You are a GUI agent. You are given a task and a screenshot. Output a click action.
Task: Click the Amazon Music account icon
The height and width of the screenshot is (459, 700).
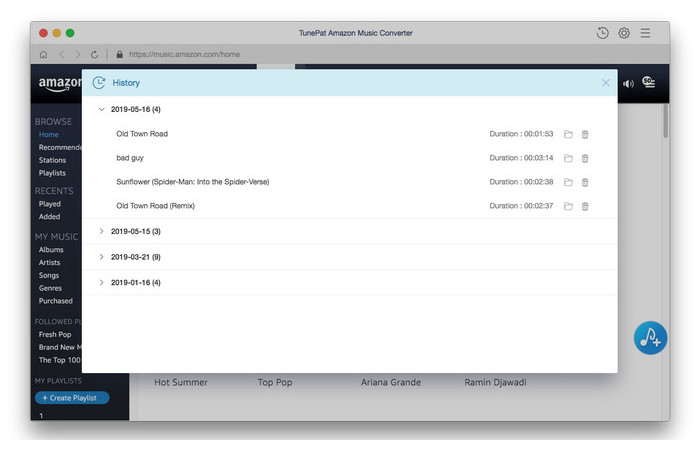(648, 82)
